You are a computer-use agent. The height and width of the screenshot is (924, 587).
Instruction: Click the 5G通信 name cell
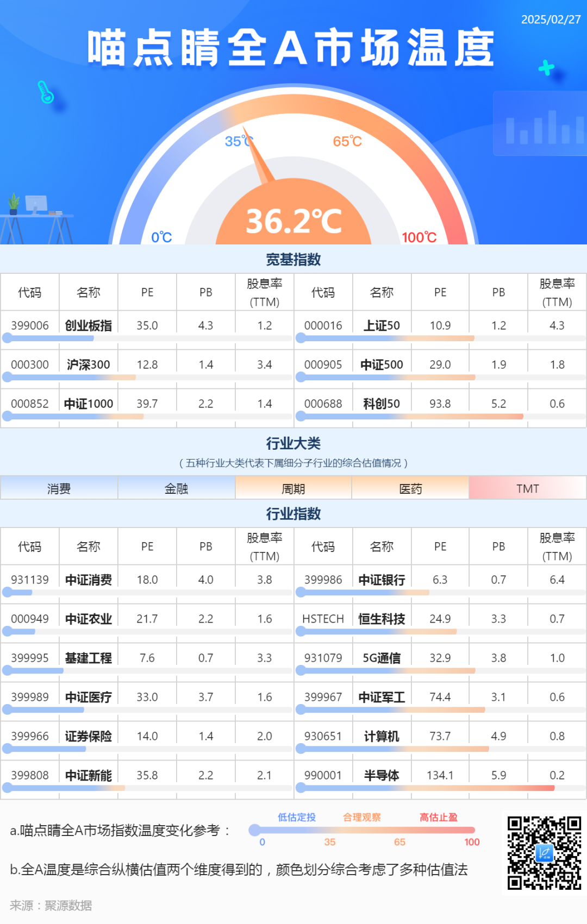(x=382, y=658)
